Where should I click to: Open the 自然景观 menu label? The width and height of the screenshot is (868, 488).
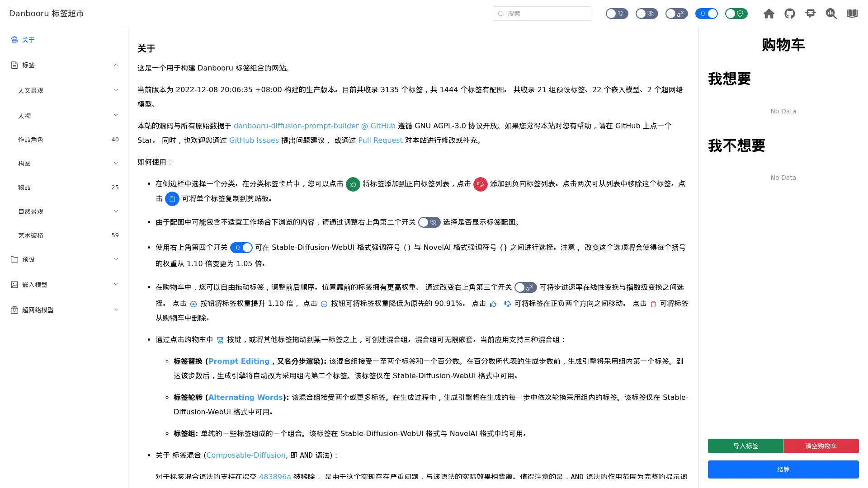pos(31,211)
